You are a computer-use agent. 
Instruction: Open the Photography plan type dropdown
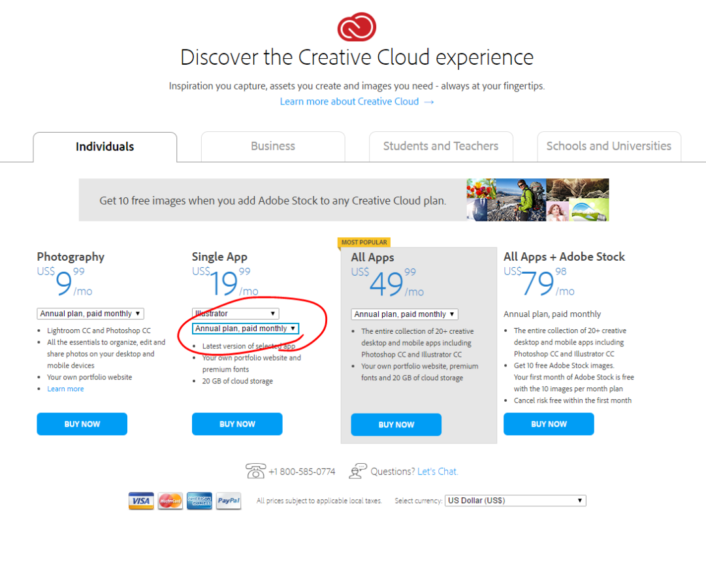click(x=89, y=313)
